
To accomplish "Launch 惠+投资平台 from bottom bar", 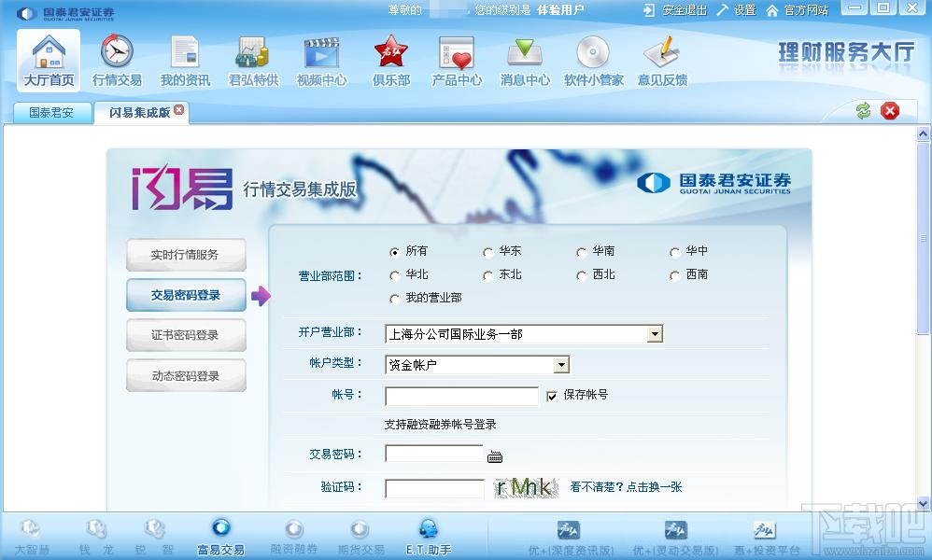I will (766, 538).
